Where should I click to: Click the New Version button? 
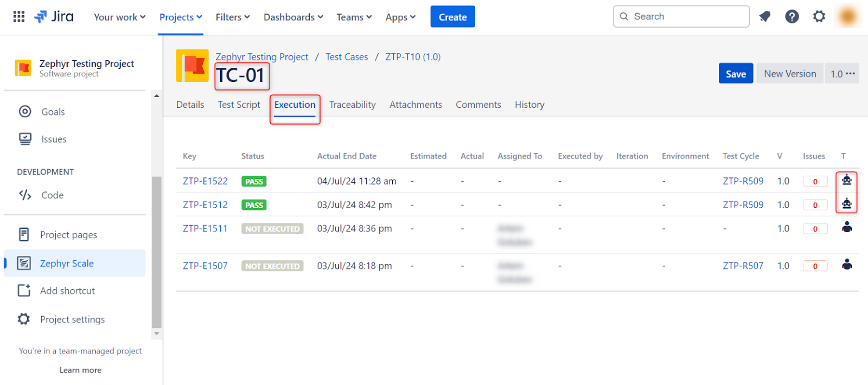point(790,74)
